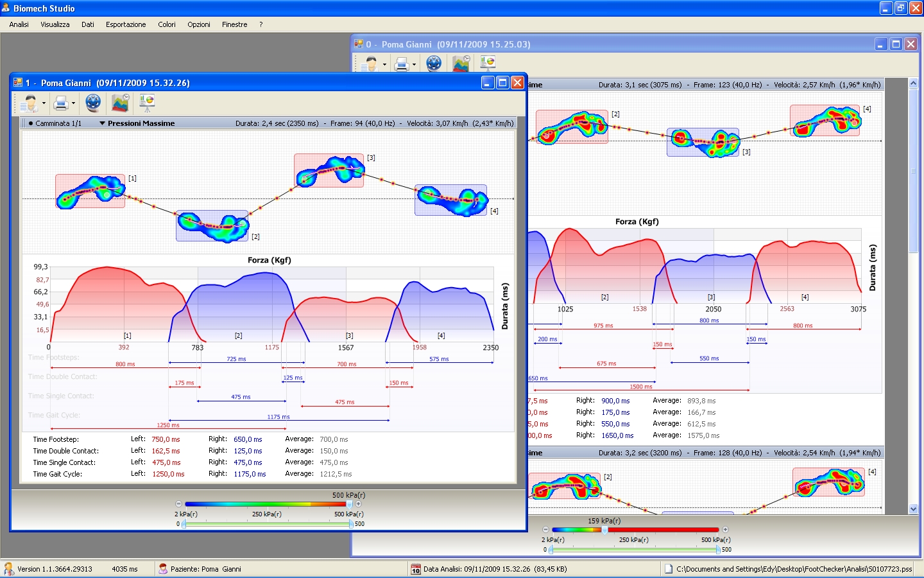Click the patient icon in window 0 toolbar
This screenshot has width=924, height=578.
370,64
